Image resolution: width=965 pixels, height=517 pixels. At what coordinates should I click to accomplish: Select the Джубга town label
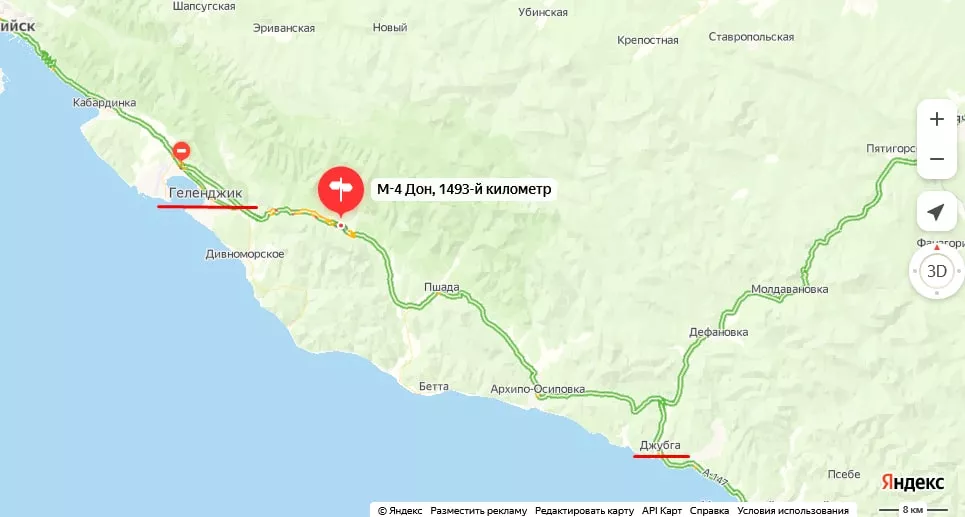[660, 445]
